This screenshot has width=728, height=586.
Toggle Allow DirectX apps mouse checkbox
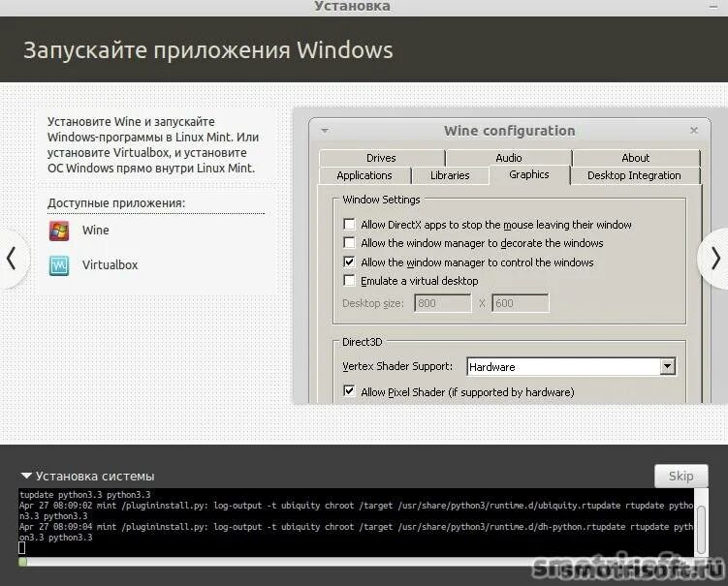[x=349, y=225]
